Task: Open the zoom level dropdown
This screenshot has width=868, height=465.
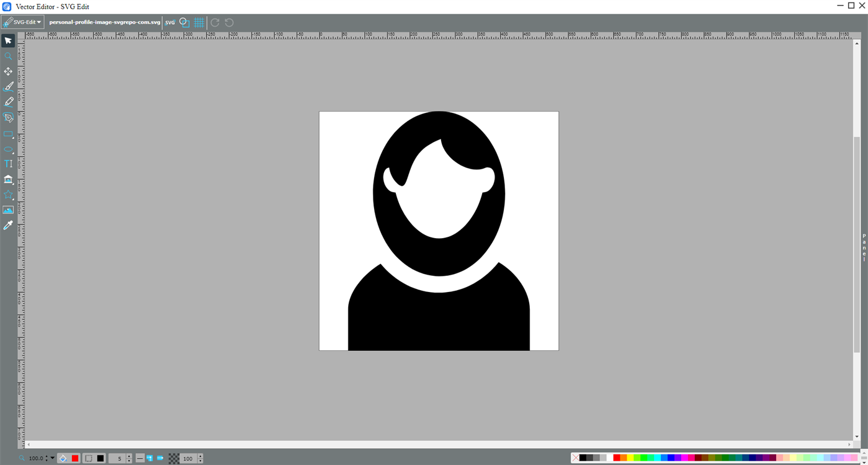Action: [52, 458]
